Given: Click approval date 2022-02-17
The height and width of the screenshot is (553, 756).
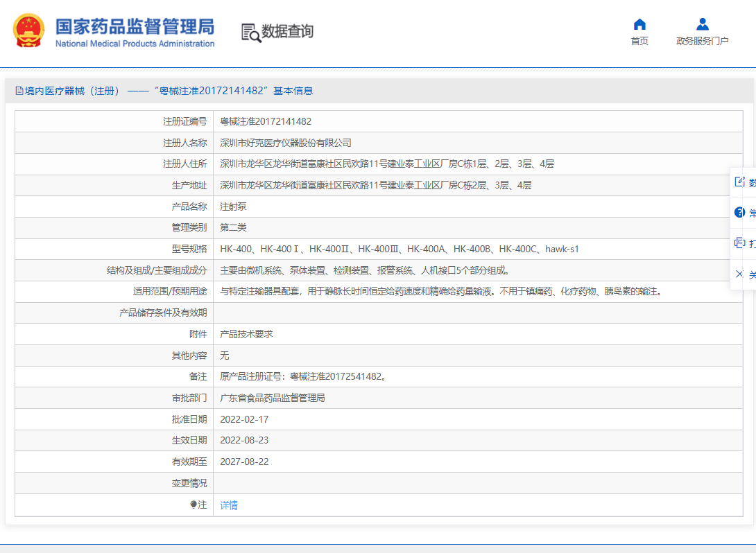Looking at the screenshot, I should click(244, 419).
